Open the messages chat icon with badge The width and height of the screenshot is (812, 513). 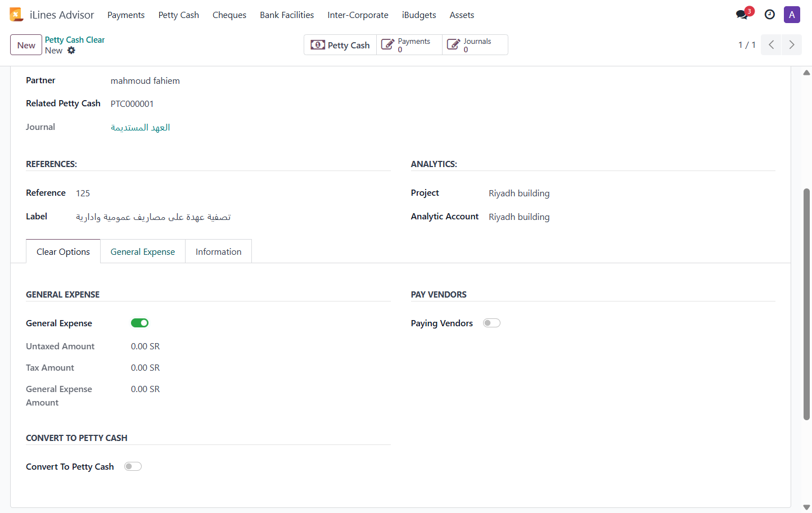(x=743, y=15)
